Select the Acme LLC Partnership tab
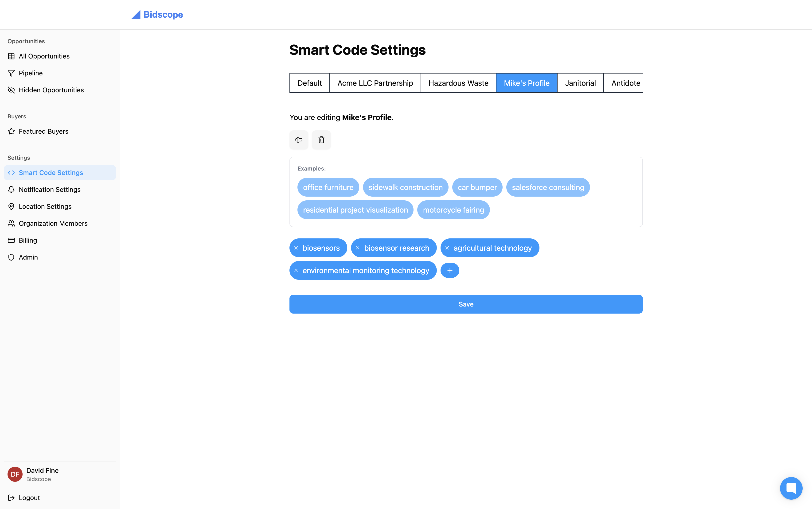 [x=375, y=83]
